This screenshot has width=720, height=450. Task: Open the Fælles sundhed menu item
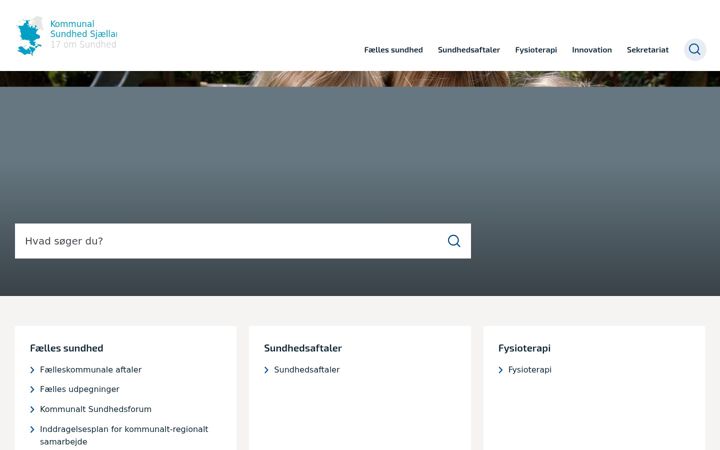[393, 50]
